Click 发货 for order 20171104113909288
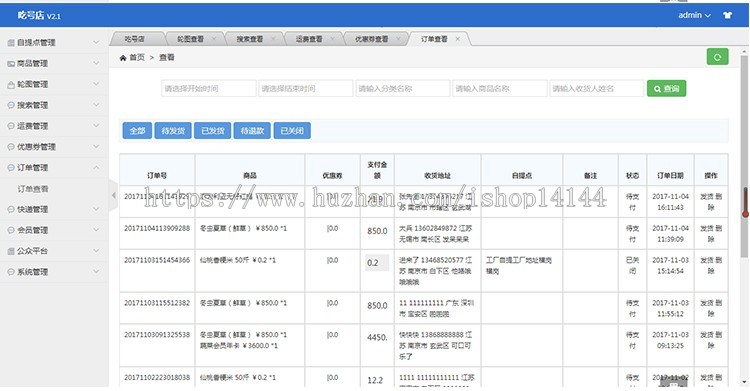 tap(706, 228)
